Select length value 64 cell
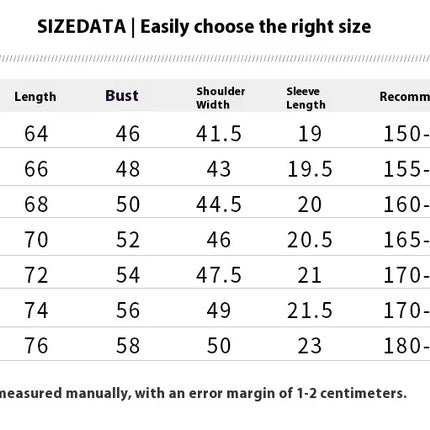Image resolution: width=430 pixels, height=430 pixels. coord(36,134)
